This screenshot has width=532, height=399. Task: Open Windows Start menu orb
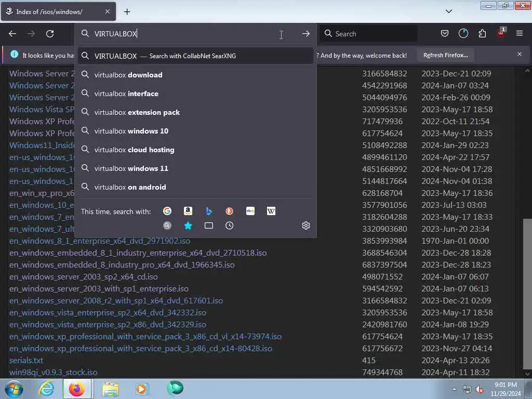click(14, 389)
